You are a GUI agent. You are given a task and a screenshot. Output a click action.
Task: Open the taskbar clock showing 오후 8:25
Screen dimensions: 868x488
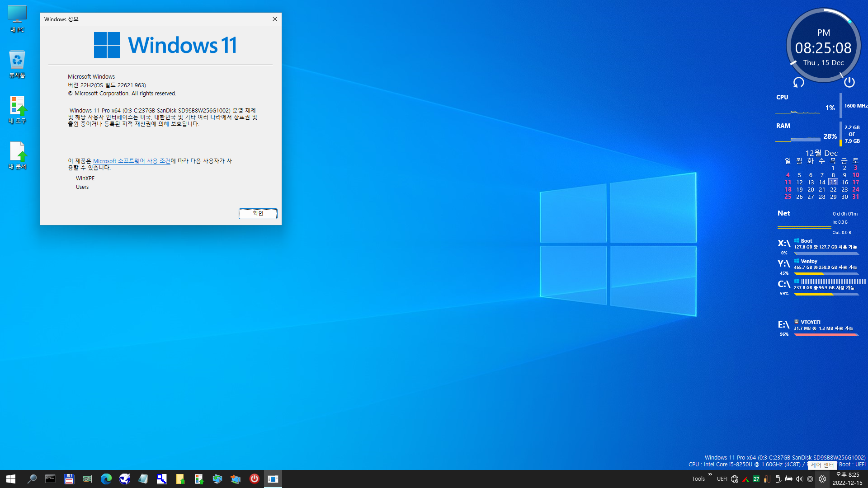pos(848,479)
